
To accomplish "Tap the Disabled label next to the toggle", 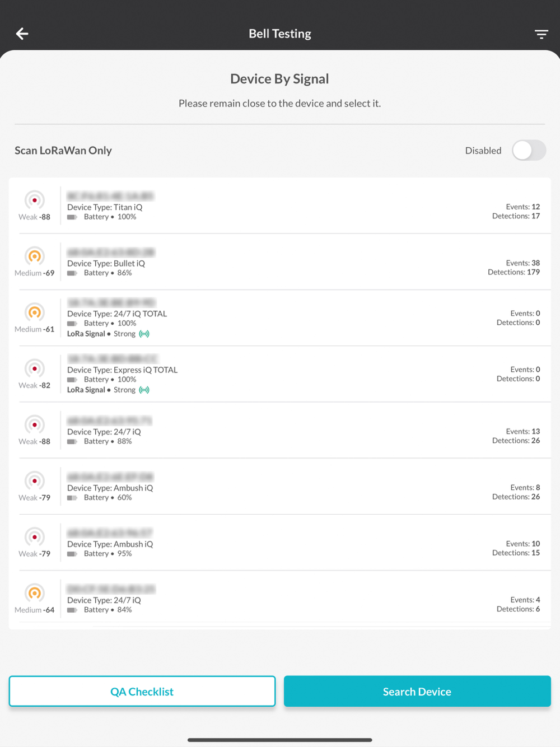I will coord(483,151).
